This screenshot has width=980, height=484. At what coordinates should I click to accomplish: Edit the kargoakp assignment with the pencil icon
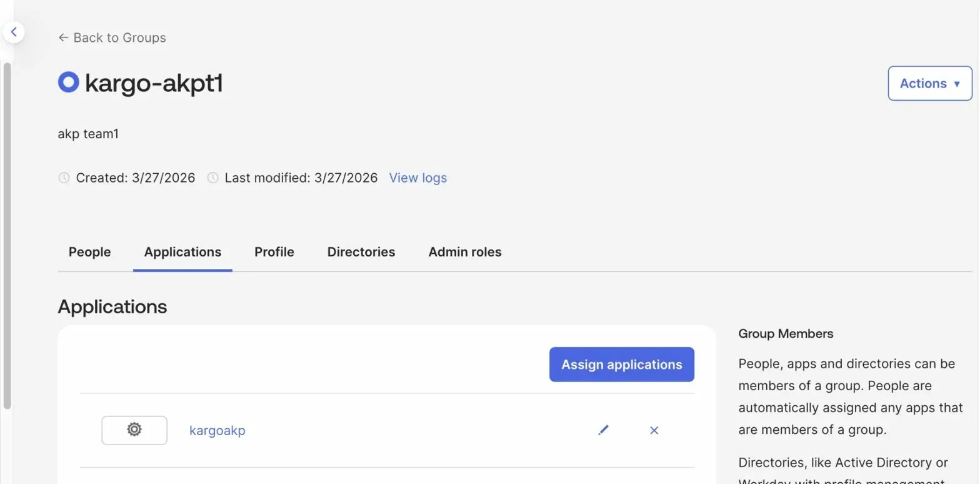point(603,430)
